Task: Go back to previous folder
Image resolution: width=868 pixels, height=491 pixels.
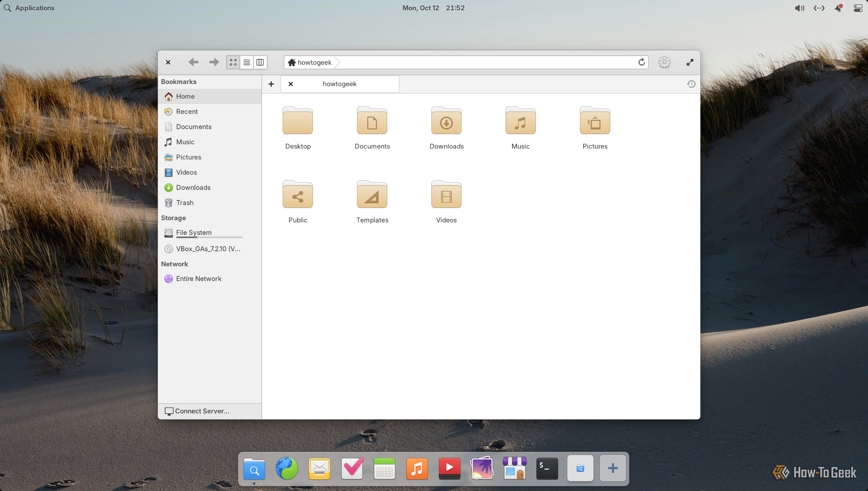Action: [x=194, y=62]
